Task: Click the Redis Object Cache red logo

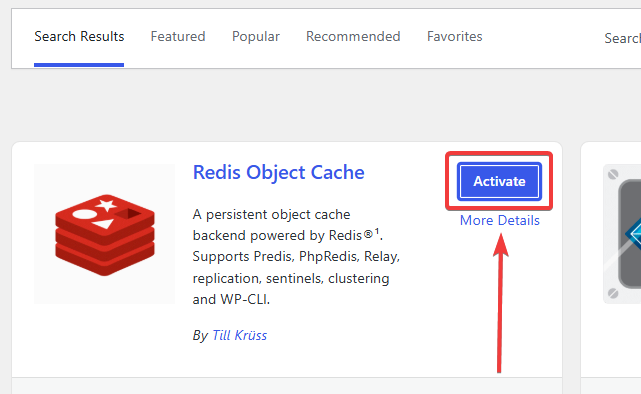Action: pyautogui.click(x=105, y=234)
